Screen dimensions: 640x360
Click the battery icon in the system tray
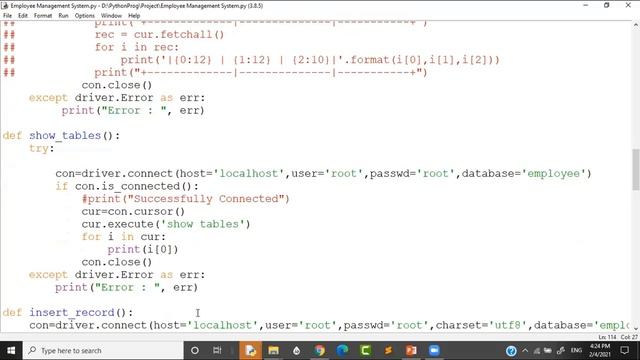click(x=548, y=351)
